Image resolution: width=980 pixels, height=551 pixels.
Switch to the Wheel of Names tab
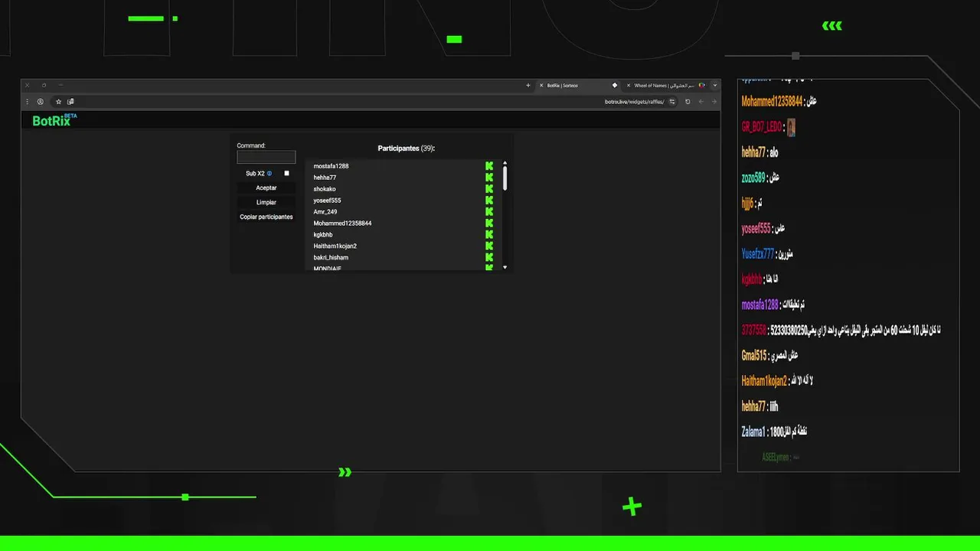coord(665,86)
